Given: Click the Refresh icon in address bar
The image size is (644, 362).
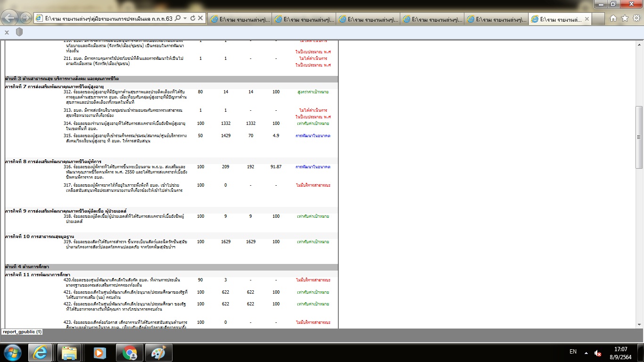Looking at the screenshot, I should coord(193,18).
